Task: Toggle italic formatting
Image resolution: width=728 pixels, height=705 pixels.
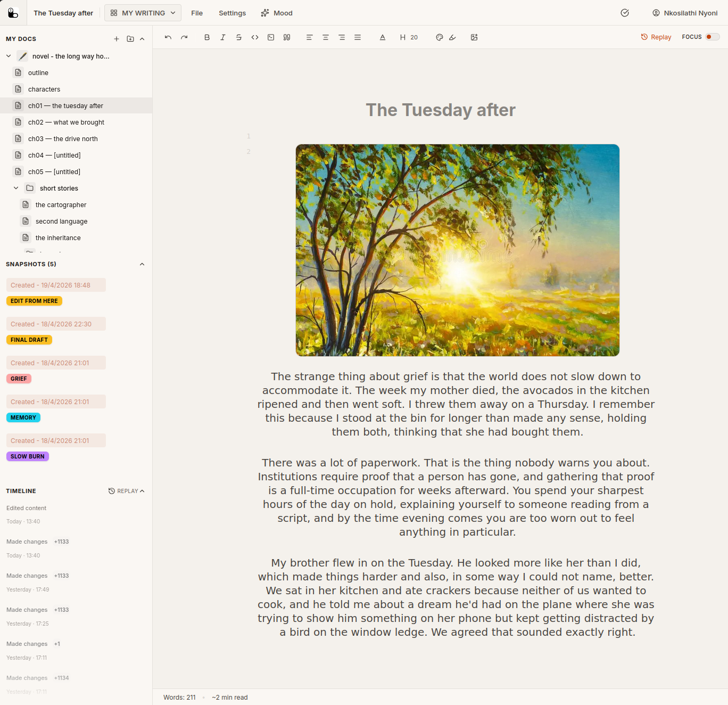Action: pyautogui.click(x=223, y=37)
